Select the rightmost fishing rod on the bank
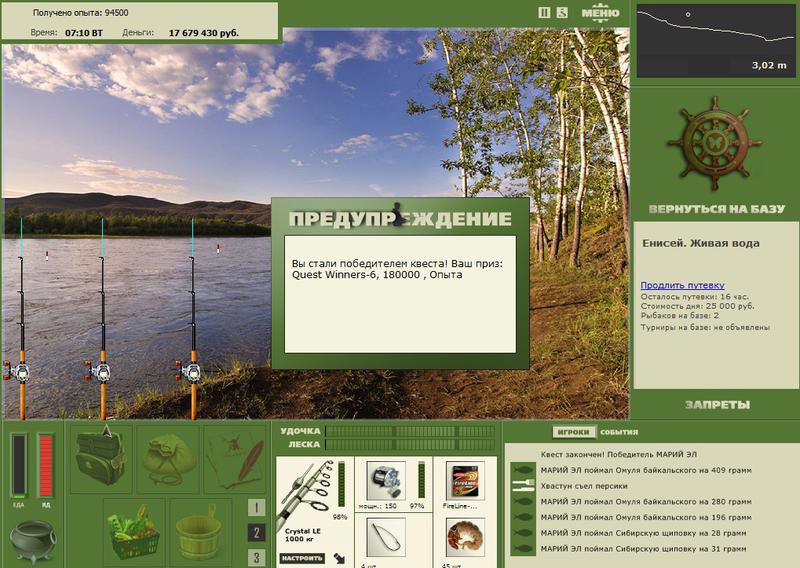The image size is (800, 568). pos(193,319)
